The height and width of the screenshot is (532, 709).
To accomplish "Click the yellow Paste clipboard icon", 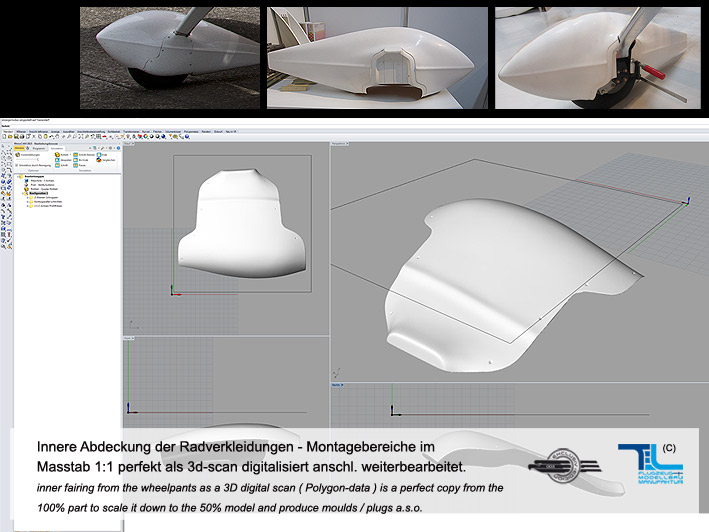I will pos(45,137).
